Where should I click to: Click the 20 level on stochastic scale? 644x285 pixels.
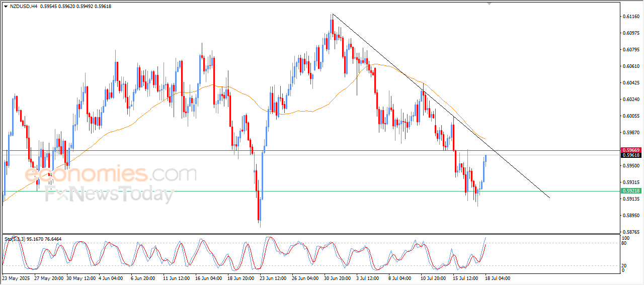tap(624, 265)
